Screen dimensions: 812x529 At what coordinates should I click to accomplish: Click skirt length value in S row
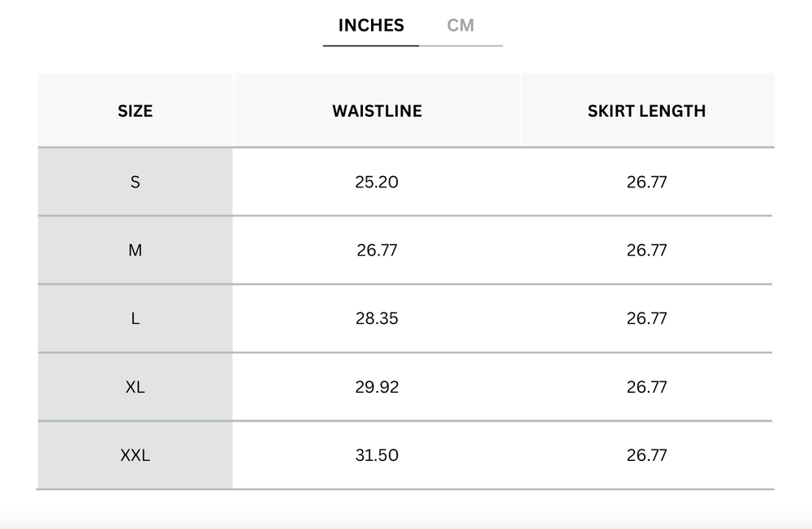(x=646, y=183)
